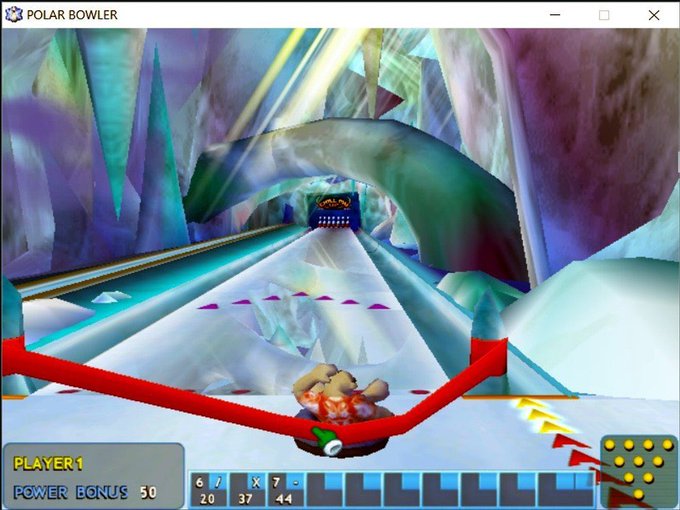
Task: Click the PLAYER 1 label
Action: click(48, 464)
